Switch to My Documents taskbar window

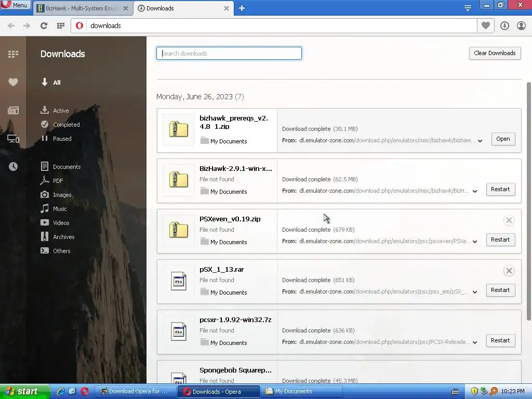(302, 391)
